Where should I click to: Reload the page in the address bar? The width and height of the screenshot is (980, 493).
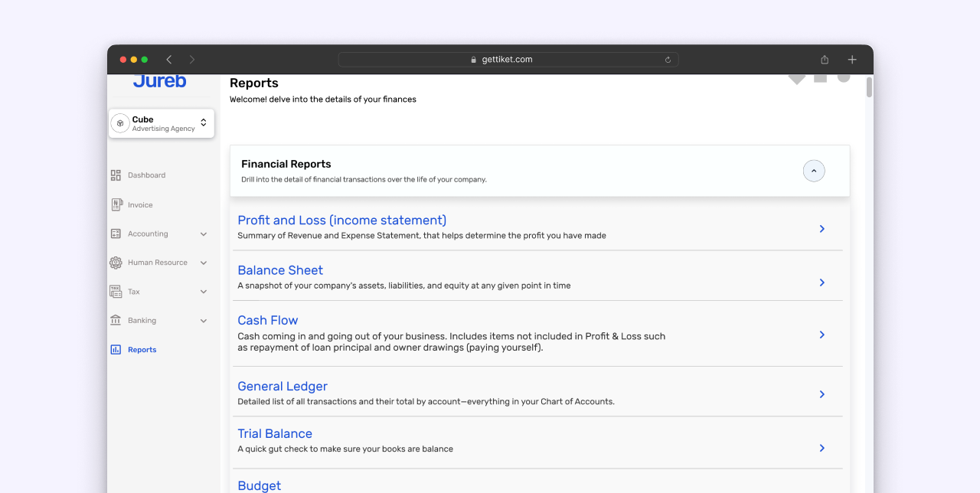pyautogui.click(x=668, y=60)
